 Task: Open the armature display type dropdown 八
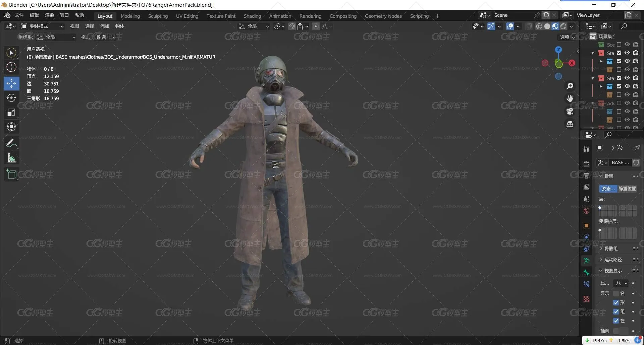(621, 283)
